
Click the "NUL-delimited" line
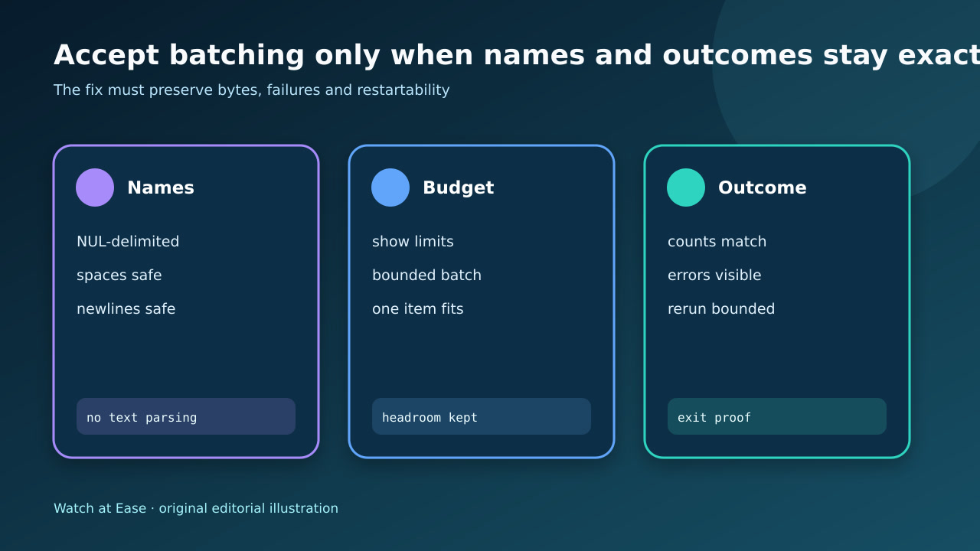pyautogui.click(x=128, y=242)
